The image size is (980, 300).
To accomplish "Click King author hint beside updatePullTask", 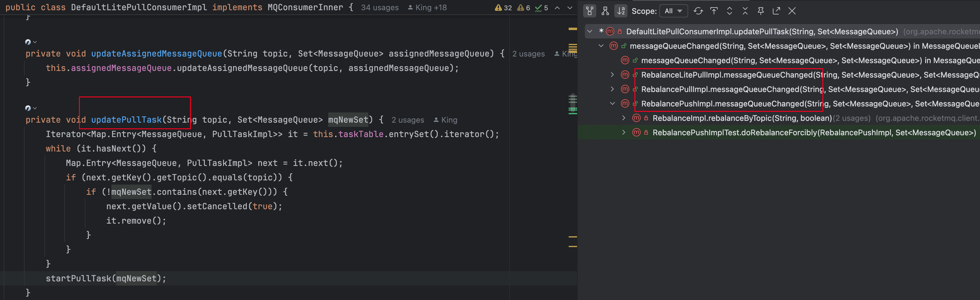I will click(x=446, y=120).
